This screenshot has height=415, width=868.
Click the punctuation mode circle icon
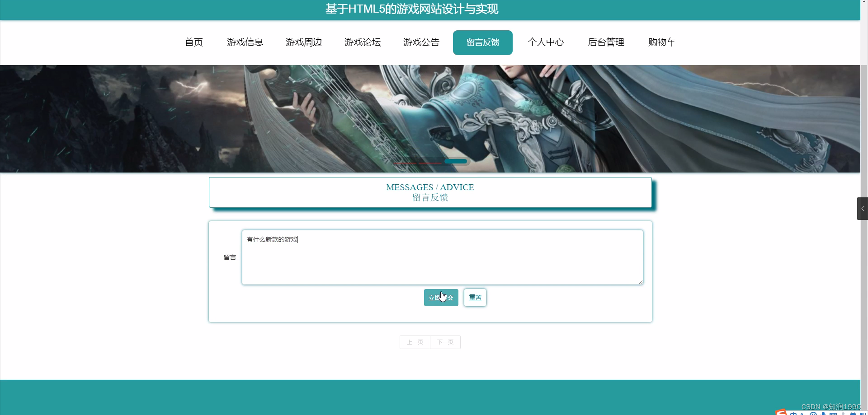(x=814, y=413)
